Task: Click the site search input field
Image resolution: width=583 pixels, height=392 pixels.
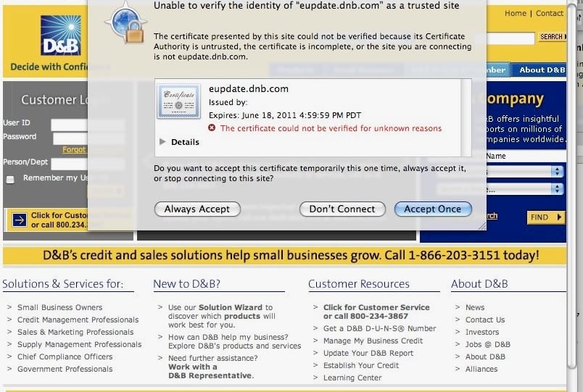Action: tap(510, 38)
